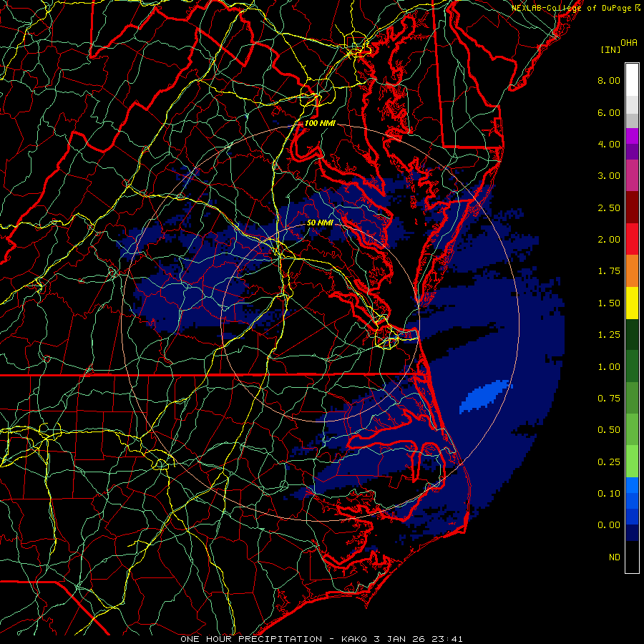Click the magenta swatch in the precipitation legend
Viewport: 644px width, 644px height.
point(632,136)
